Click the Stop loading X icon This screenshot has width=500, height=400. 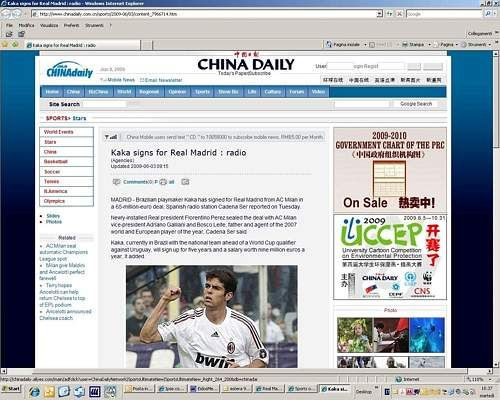(x=399, y=14)
